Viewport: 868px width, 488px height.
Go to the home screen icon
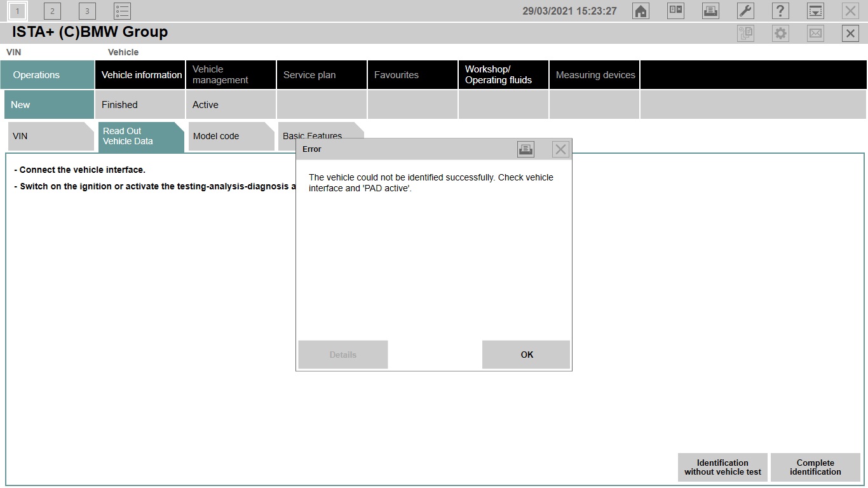[x=641, y=11]
